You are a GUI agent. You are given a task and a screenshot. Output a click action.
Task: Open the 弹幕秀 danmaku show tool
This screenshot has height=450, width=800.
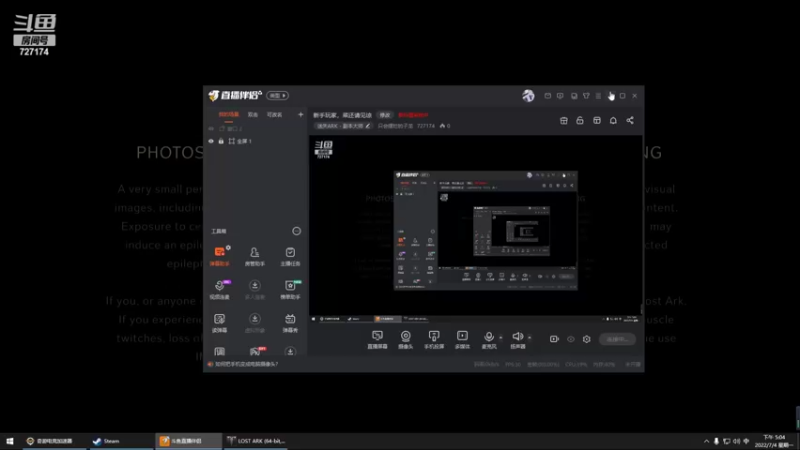pyautogui.click(x=290, y=322)
